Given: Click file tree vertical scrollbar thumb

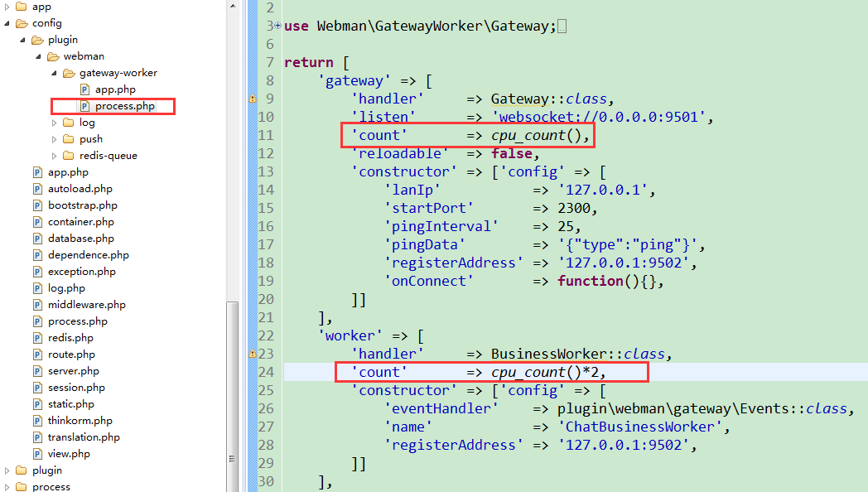Looking at the screenshot, I should 233,396.
